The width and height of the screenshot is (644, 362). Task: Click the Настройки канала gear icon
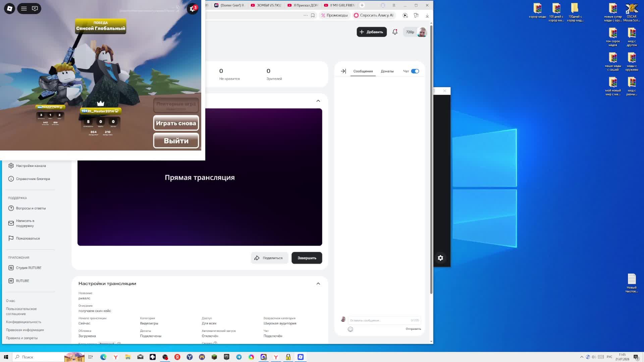coord(11,166)
